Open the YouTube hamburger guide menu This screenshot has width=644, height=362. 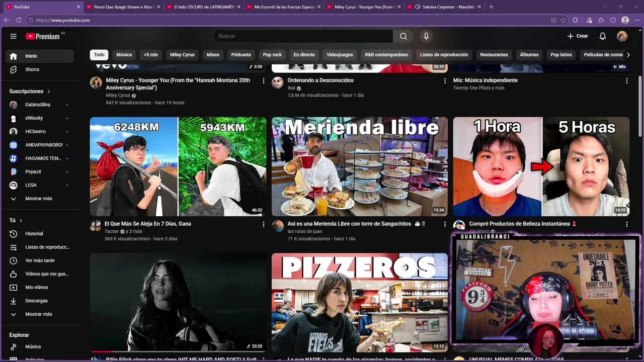pyautogui.click(x=14, y=36)
